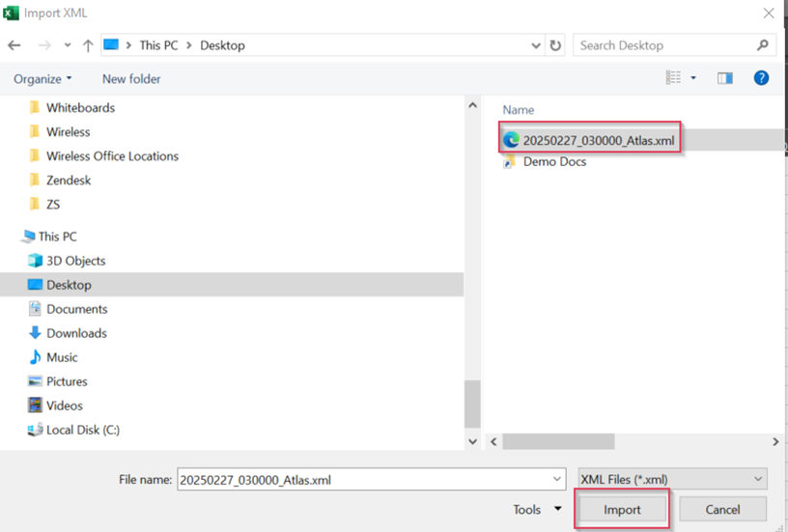Expand the view options dropdown arrow
This screenshot has width=788, height=532.
pos(693,78)
